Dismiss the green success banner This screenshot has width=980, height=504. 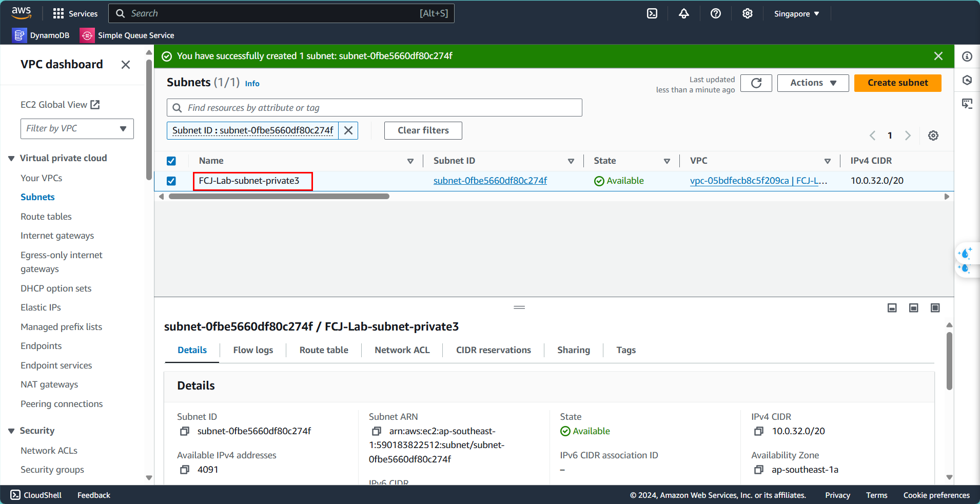[938, 56]
